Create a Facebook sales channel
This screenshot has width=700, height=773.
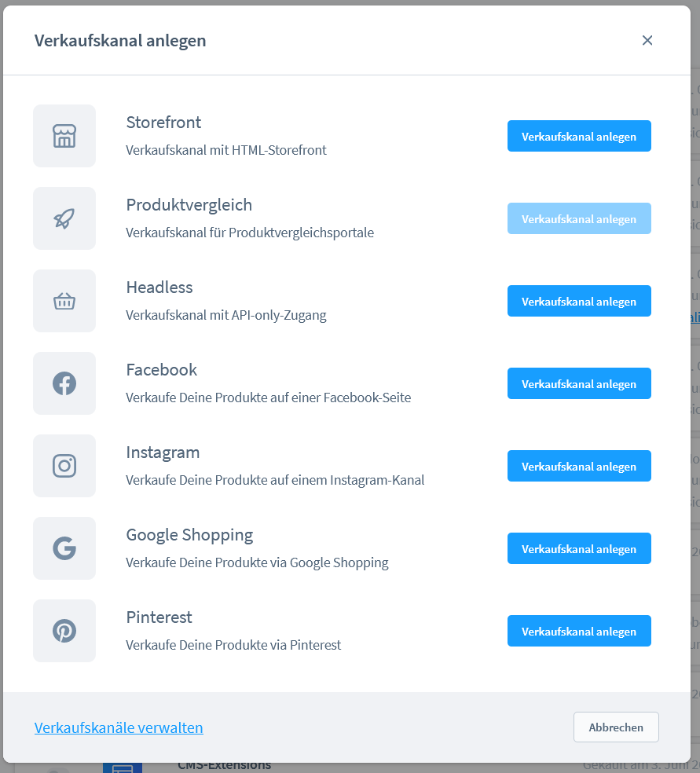click(x=579, y=383)
